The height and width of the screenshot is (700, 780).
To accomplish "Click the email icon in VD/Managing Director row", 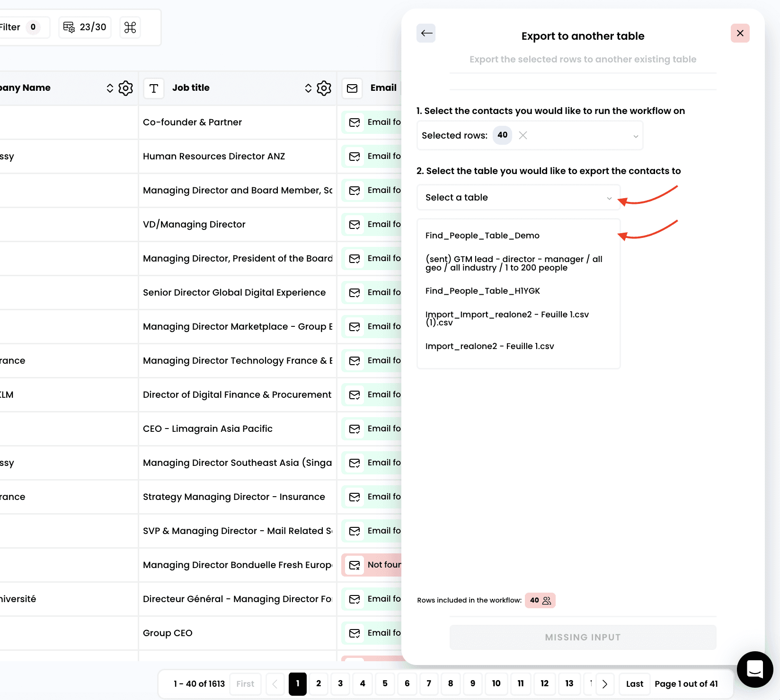I will [x=355, y=225].
